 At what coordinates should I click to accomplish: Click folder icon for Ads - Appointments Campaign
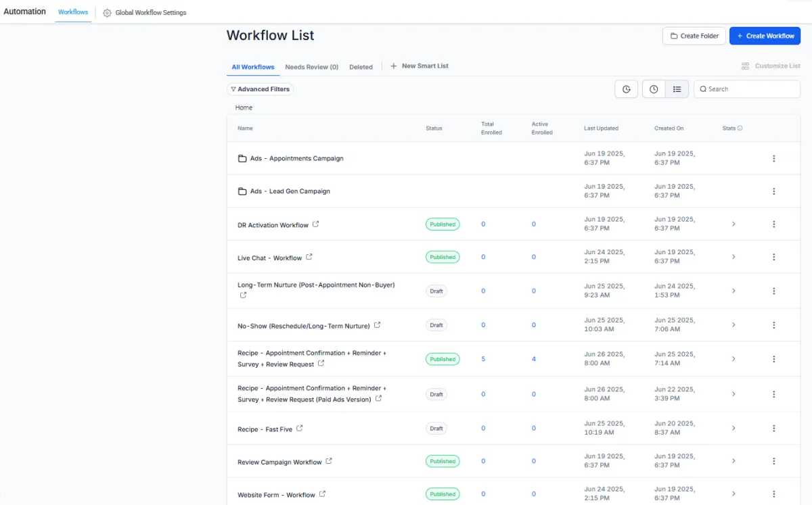(242, 159)
